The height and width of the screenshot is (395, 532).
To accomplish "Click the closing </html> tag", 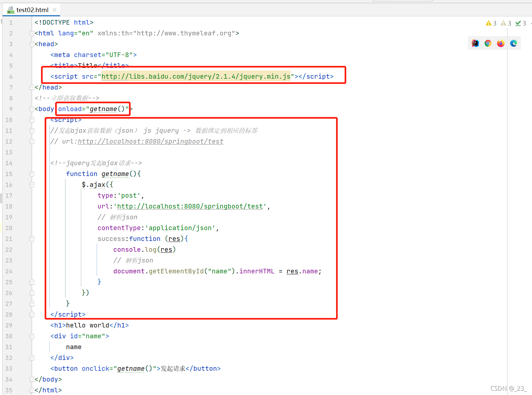I will 48,390.
